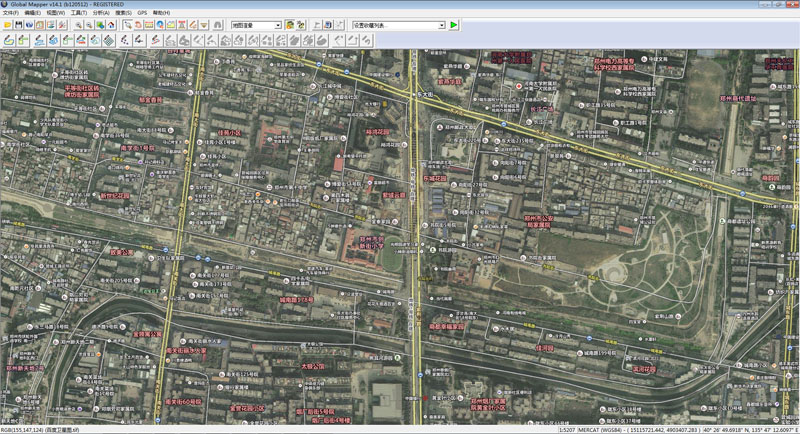Click the 新世纪花园 map label
The height and width of the screenshot is (434, 800).
point(115,196)
